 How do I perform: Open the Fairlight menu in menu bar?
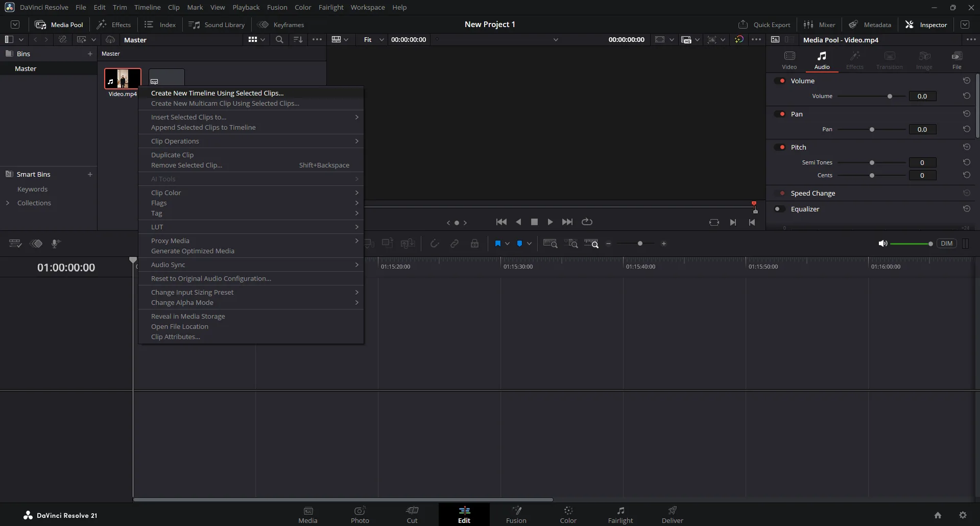pyautogui.click(x=331, y=7)
